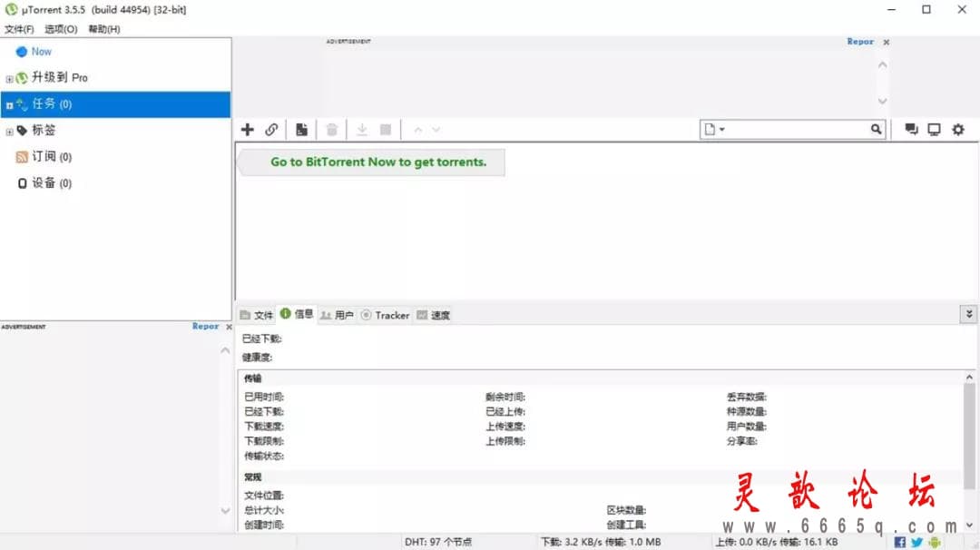The width and height of the screenshot is (980, 550).
Task: Select 设备 (0) in sidebar
Action: coord(115,183)
